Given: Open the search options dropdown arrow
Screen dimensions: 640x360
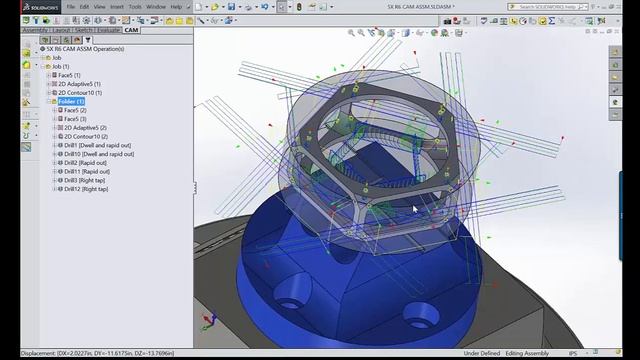Looking at the screenshot, I should click(586, 7).
